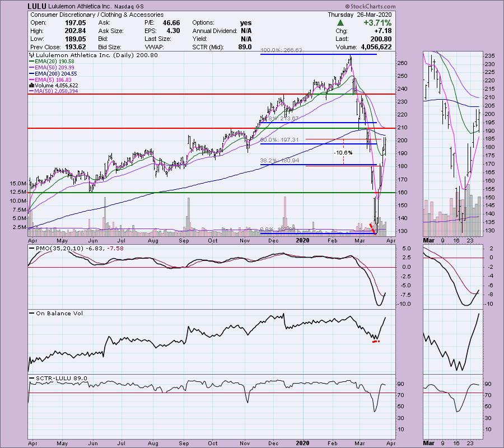Screen dimensions: 504x448
Task: Click the EMA(200) 204.55 legend entry
Action: (x=53, y=73)
